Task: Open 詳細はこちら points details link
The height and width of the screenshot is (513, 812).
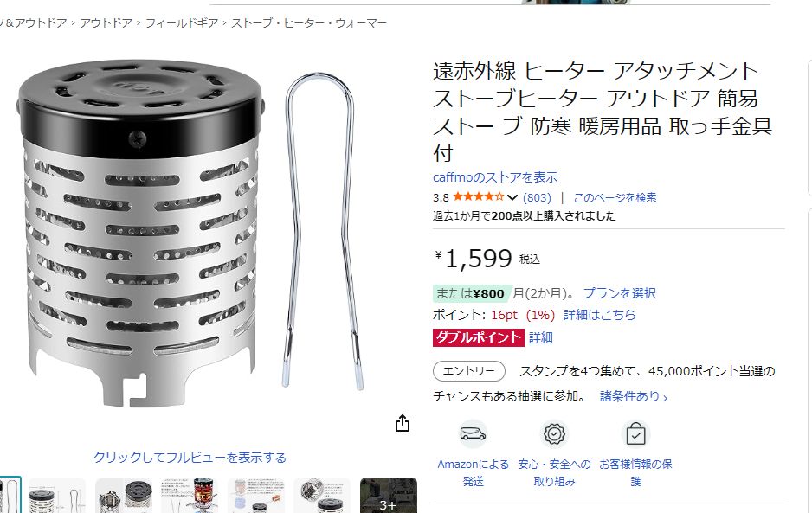Action: 599,315
